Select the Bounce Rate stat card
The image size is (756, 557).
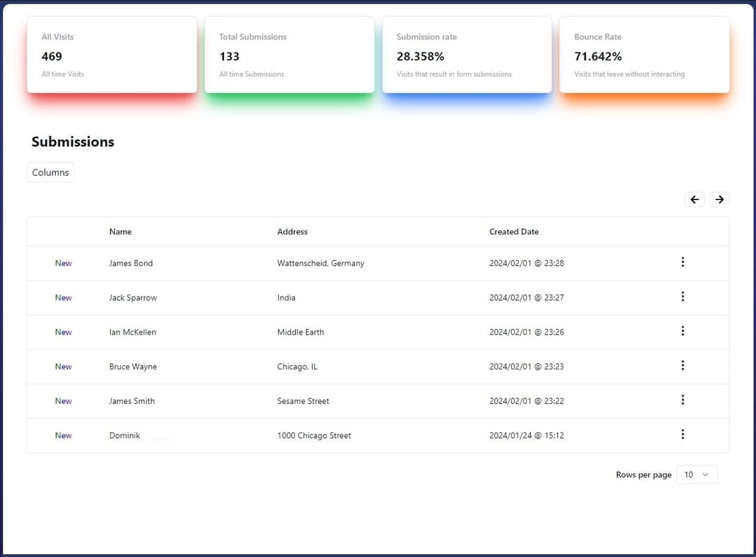point(644,55)
